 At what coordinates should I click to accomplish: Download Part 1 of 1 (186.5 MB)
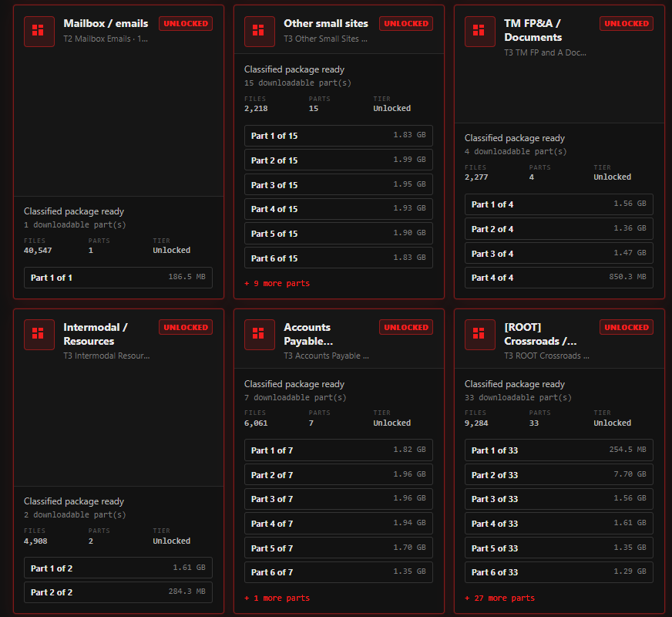pos(118,278)
